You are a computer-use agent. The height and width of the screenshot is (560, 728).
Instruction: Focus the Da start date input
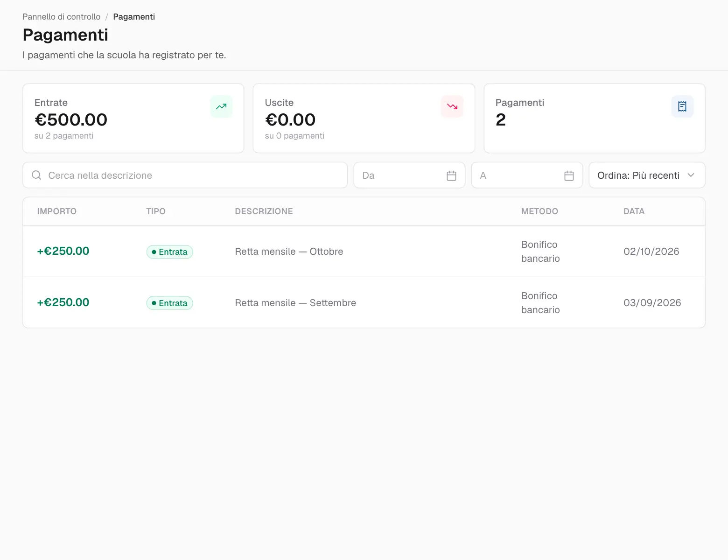pyautogui.click(x=409, y=175)
